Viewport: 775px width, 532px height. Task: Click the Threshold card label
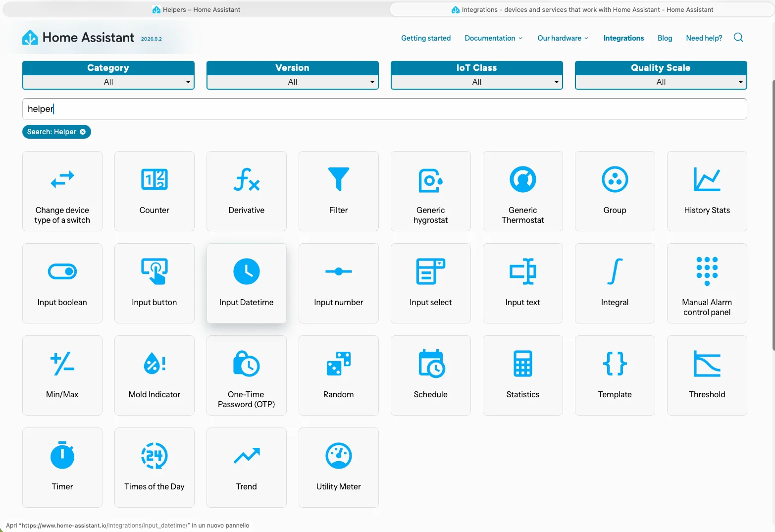click(707, 394)
